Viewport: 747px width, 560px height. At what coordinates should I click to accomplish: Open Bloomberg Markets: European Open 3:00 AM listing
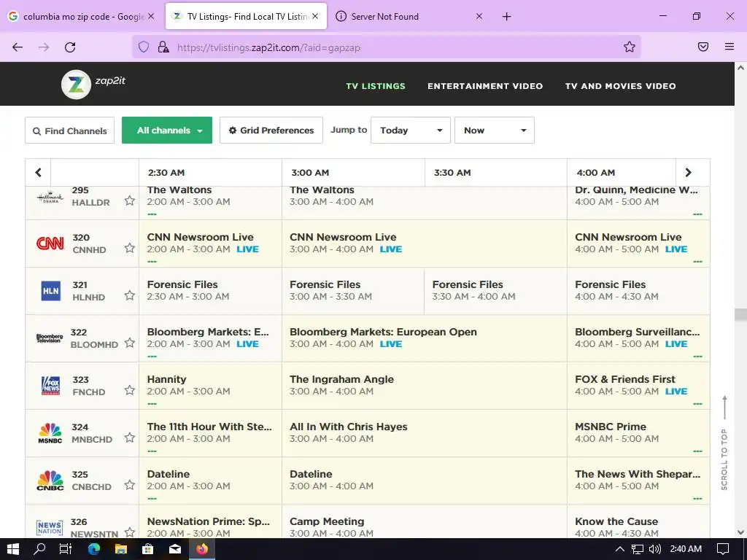pos(425,338)
